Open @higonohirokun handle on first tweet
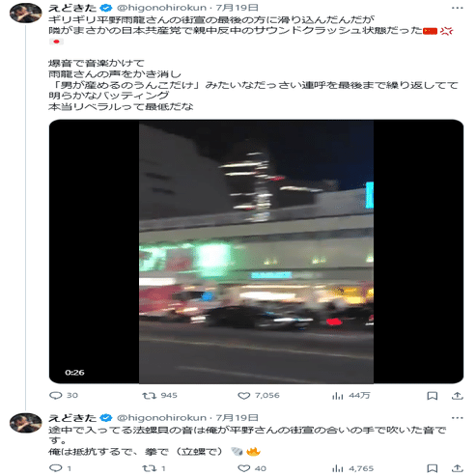The width and height of the screenshot is (476, 476). tap(161, 8)
